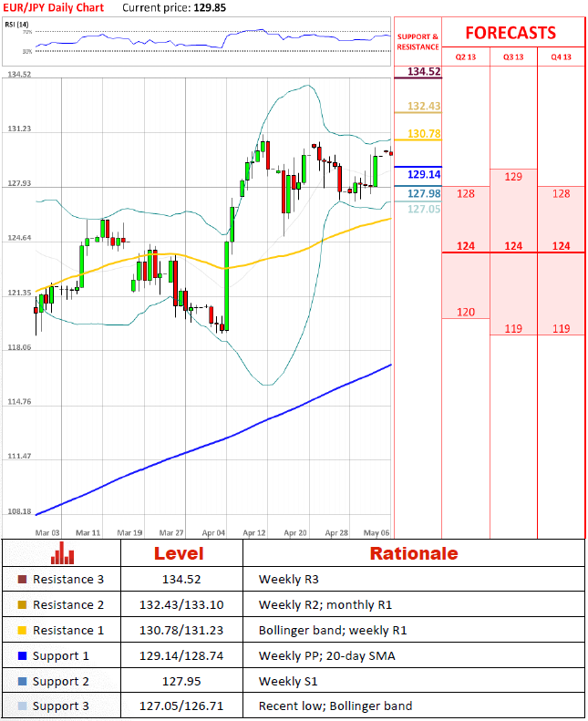
Task: Click the 119 forecast value in Q3 13
Action: tap(513, 329)
